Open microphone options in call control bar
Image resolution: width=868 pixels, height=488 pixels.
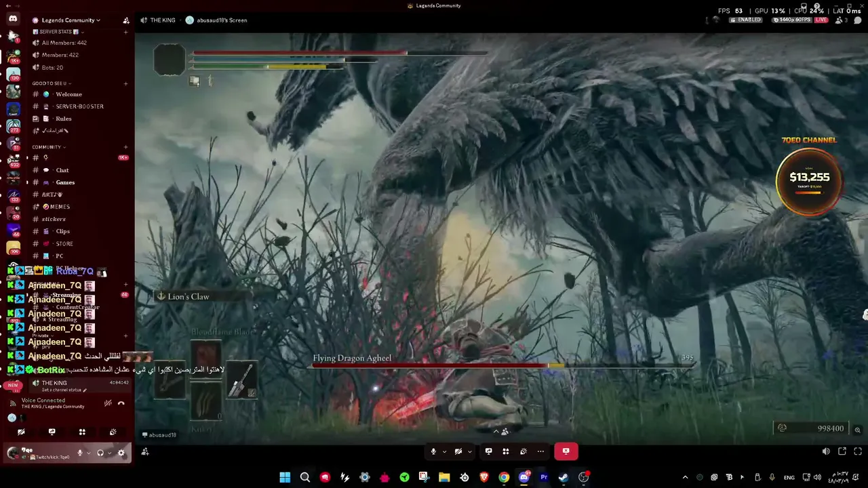click(445, 451)
